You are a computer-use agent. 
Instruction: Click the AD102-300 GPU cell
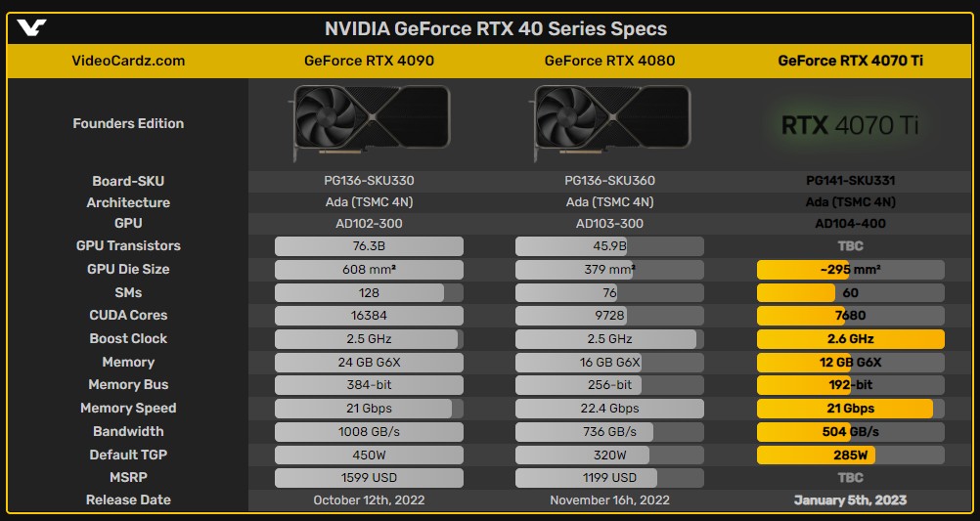point(369,224)
